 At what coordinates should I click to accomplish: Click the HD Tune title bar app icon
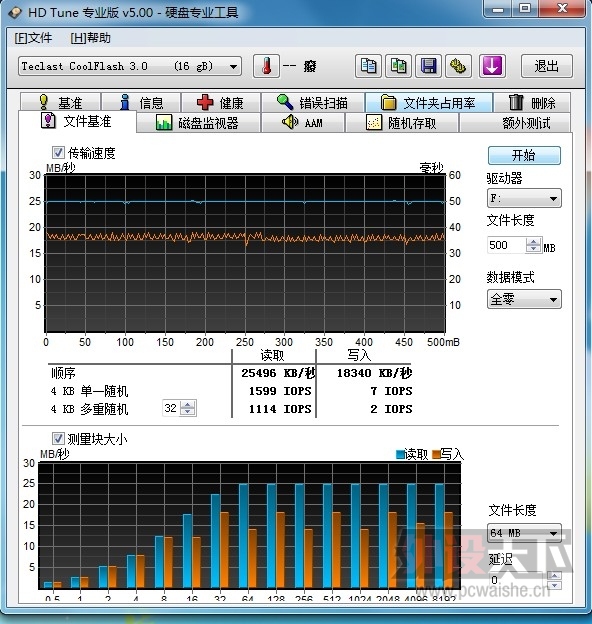coord(15,13)
